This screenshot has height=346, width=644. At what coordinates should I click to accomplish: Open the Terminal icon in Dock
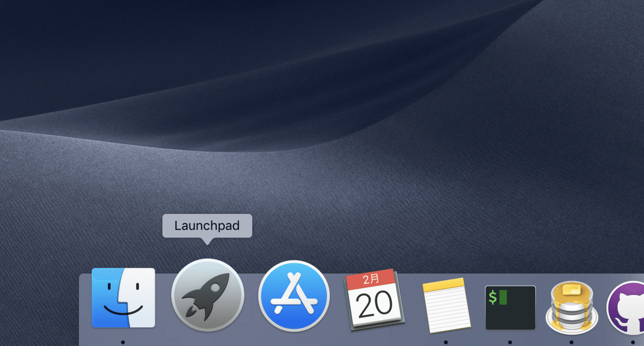point(510,308)
